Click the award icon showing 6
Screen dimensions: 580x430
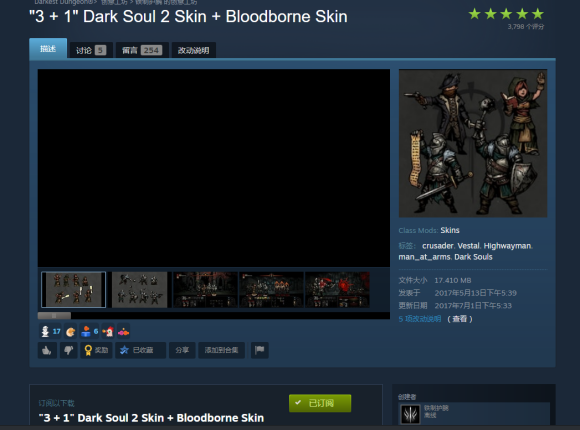90,331
